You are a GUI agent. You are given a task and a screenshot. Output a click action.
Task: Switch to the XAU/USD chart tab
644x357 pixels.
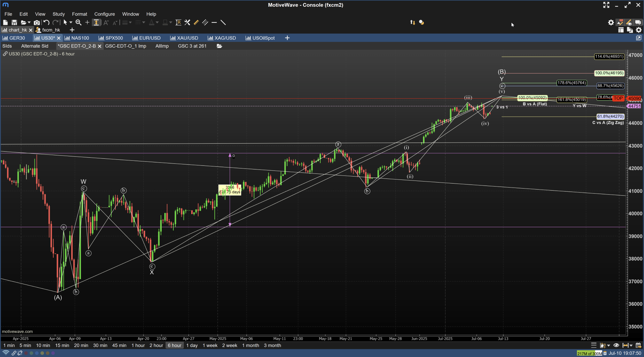tap(184, 38)
